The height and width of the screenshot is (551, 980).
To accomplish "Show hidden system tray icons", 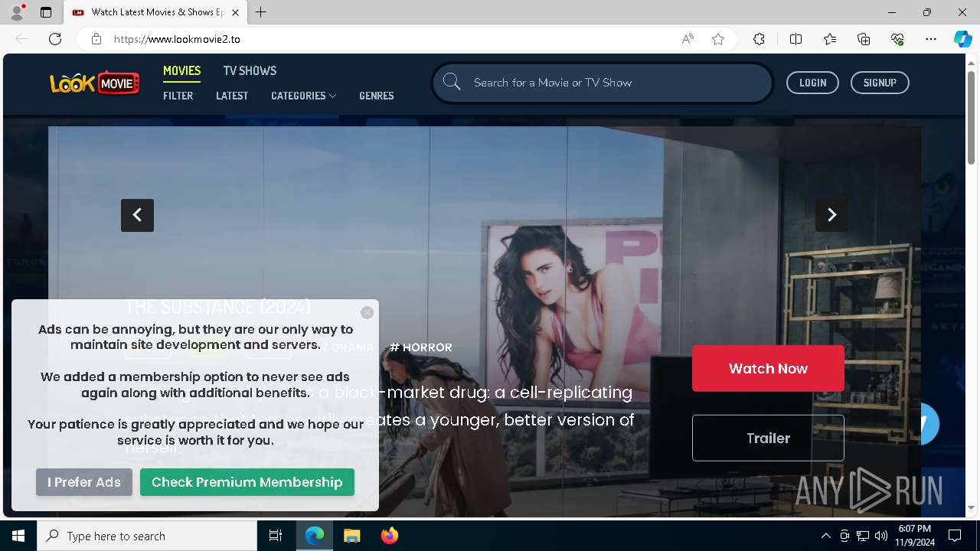I will coord(825,536).
